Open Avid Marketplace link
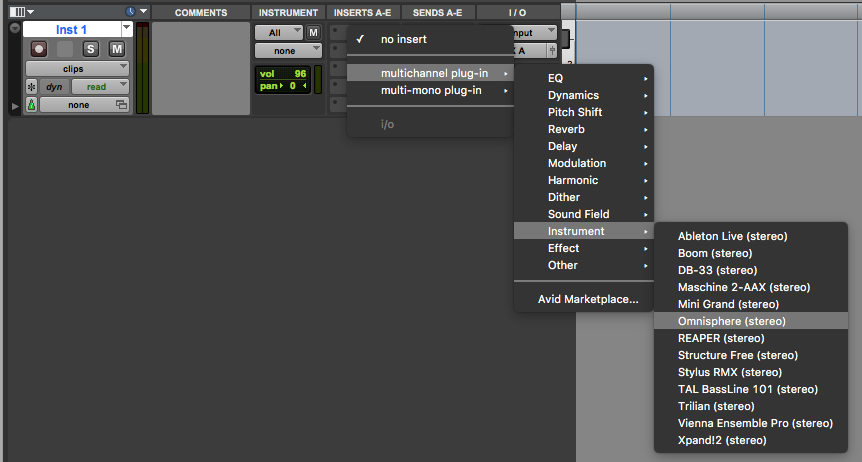 tap(584, 299)
